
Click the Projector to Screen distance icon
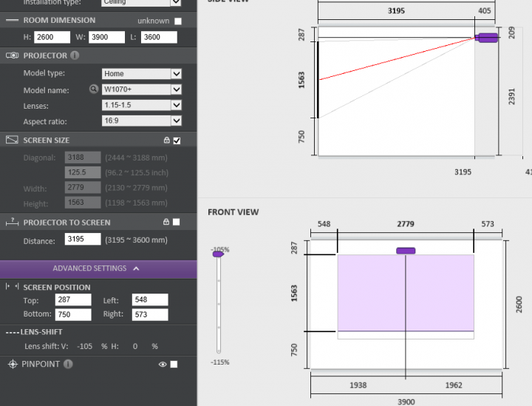(x=13, y=222)
